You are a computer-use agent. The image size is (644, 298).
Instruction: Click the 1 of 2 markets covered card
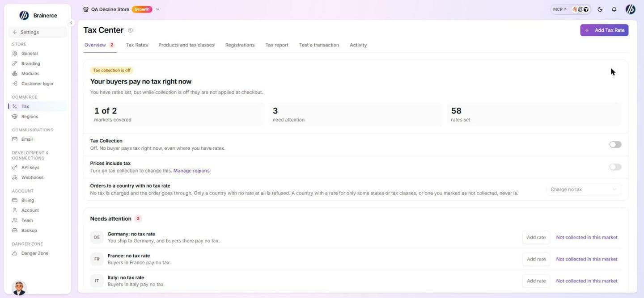177,114
